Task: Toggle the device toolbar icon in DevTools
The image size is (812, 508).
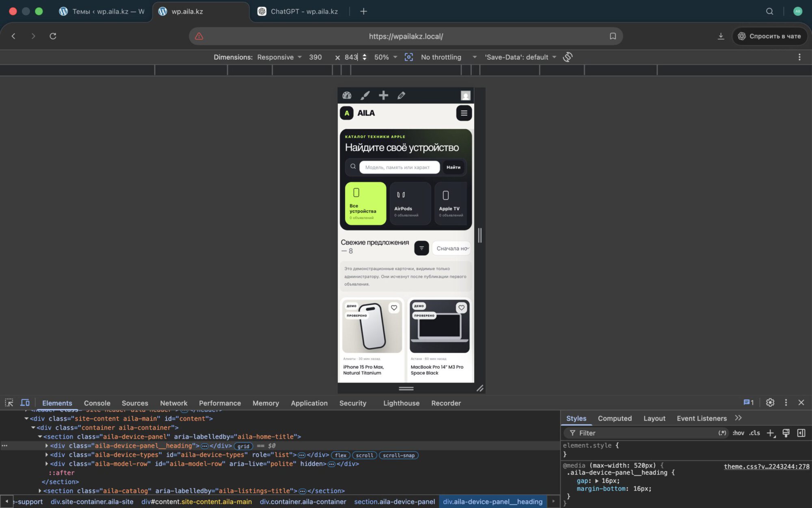Action: point(25,403)
